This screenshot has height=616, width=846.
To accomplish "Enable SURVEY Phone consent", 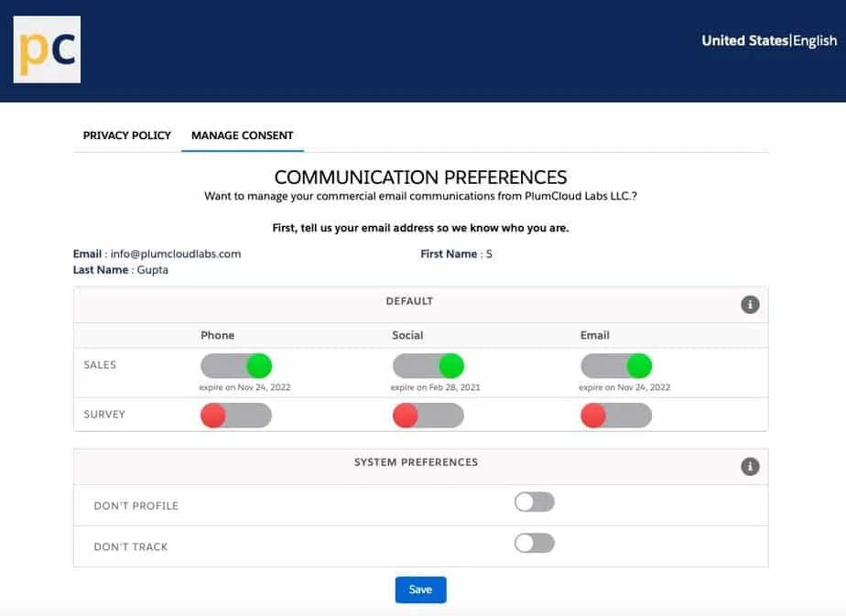I will click(235, 415).
